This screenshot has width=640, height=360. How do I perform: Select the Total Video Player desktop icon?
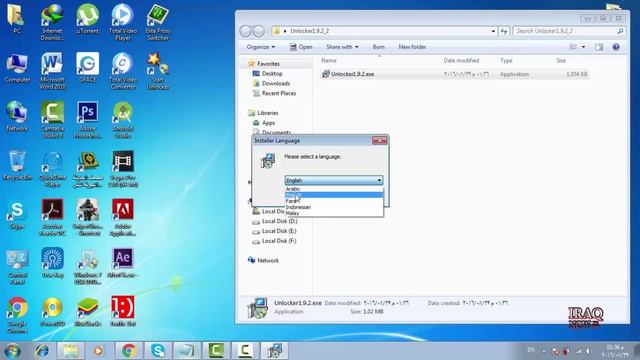point(123,22)
